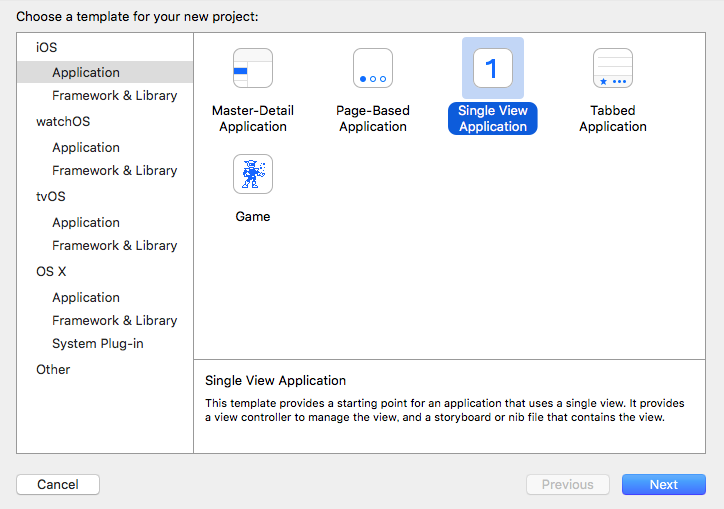Image resolution: width=724 pixels, height=509 pixels.
Task: Click the Page-Based Application label text
Action: [373, 118]
